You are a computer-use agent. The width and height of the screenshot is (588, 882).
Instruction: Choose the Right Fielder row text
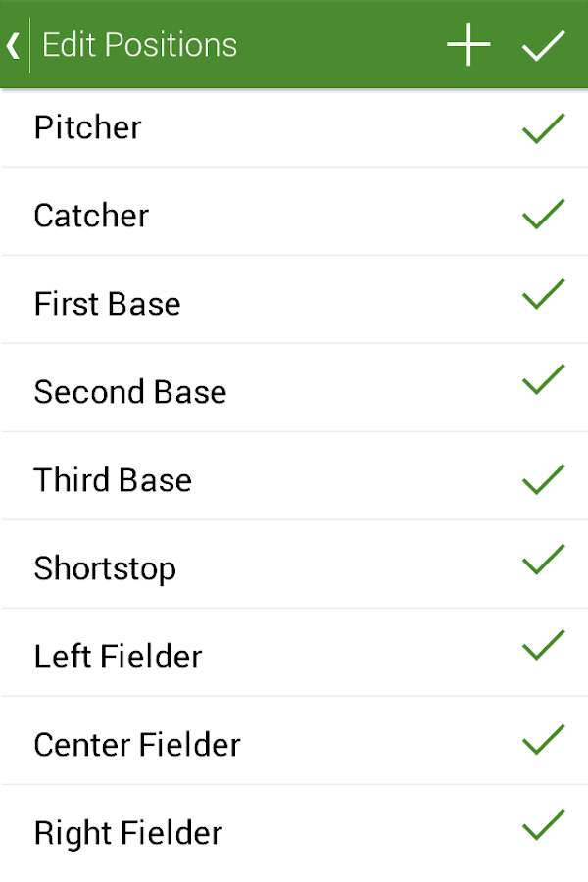[127, 833]
